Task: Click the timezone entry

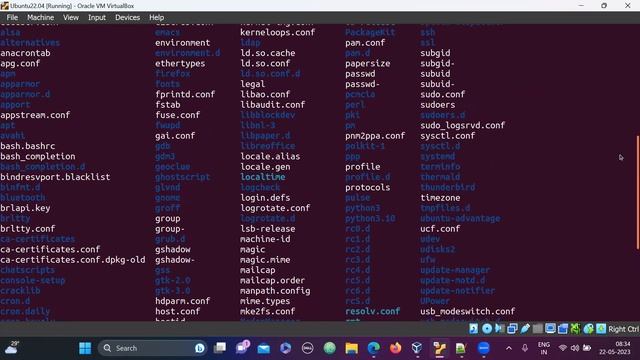Action: tap(440, 198)
